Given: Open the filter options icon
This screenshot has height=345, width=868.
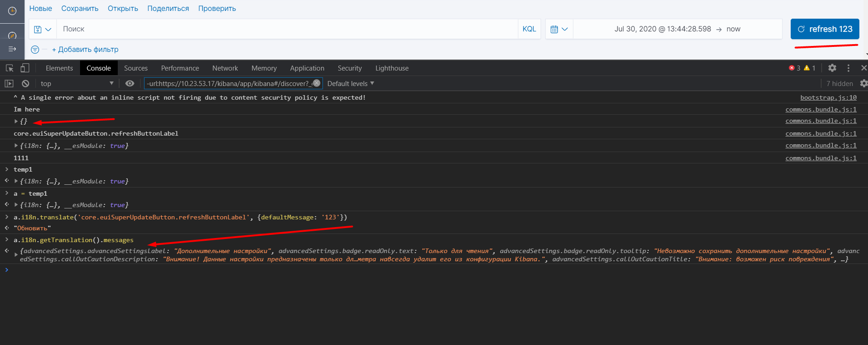Looking at the screenshot, I should pos(35,49).
